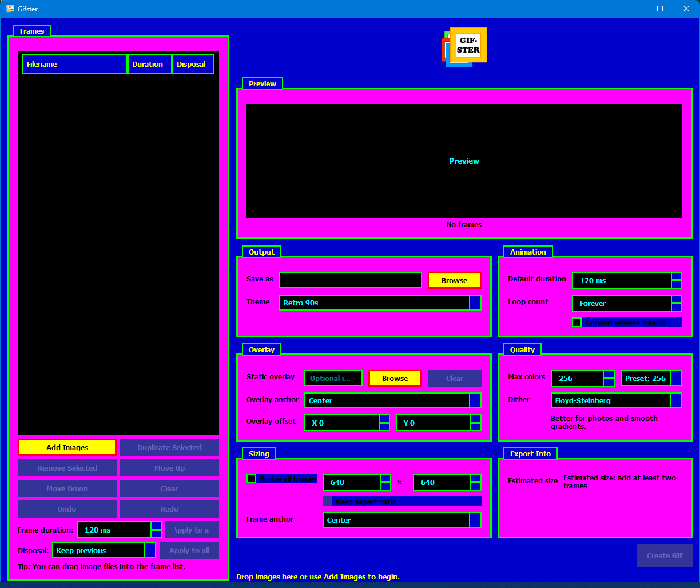Click the black Preview area

pyautogui.click(x=464, y=161)
